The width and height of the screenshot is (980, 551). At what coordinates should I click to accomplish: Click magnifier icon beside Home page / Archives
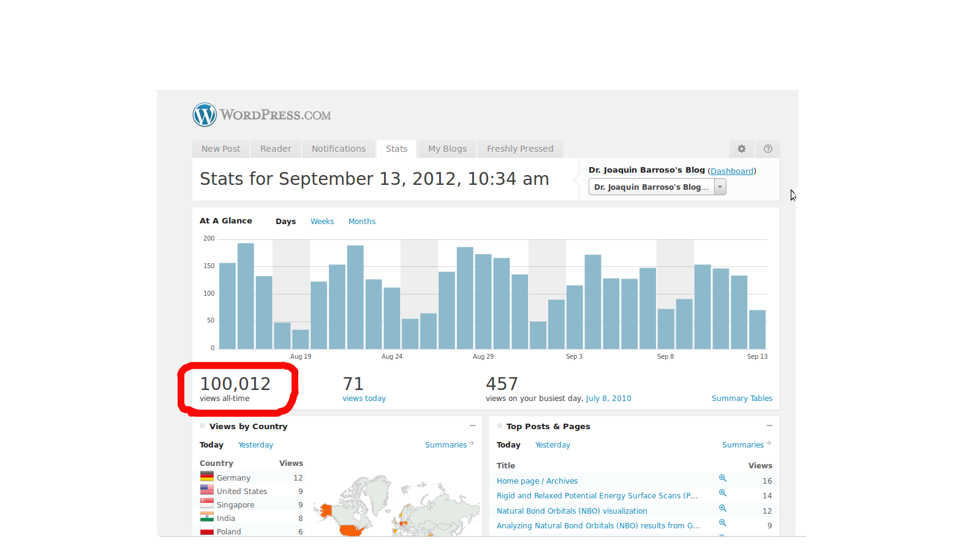click(x=723, y=478)
